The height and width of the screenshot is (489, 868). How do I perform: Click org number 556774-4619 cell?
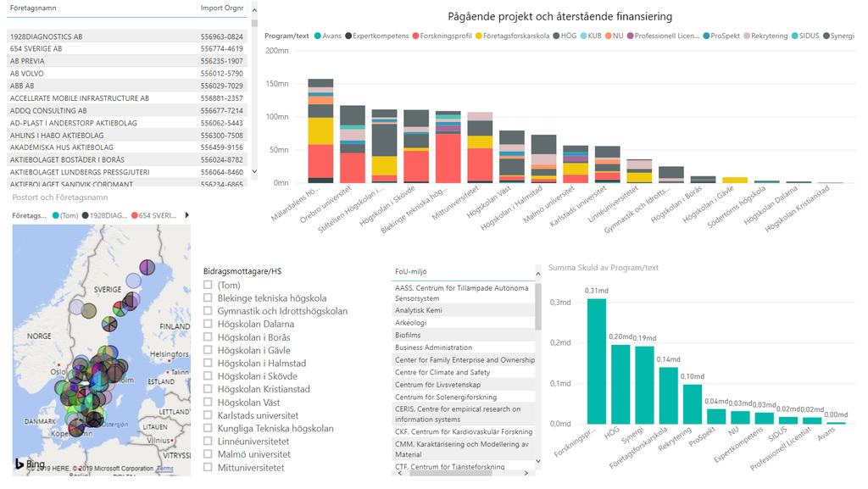(x=222, y=48)
